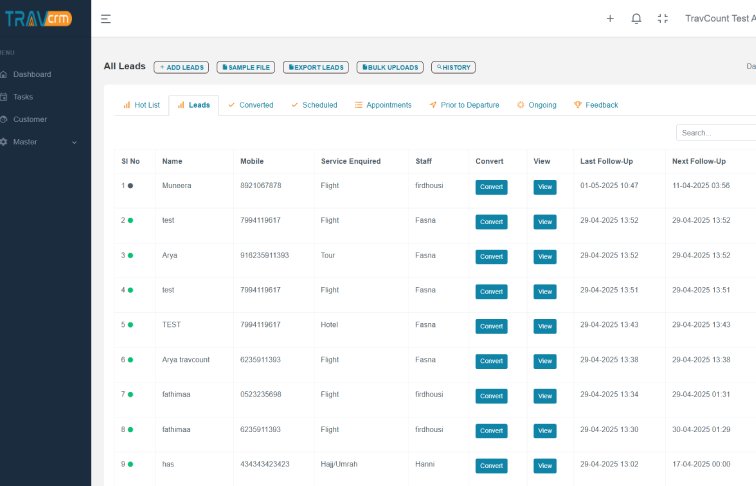Expand the Master sidebar menu

coord(38,142)
